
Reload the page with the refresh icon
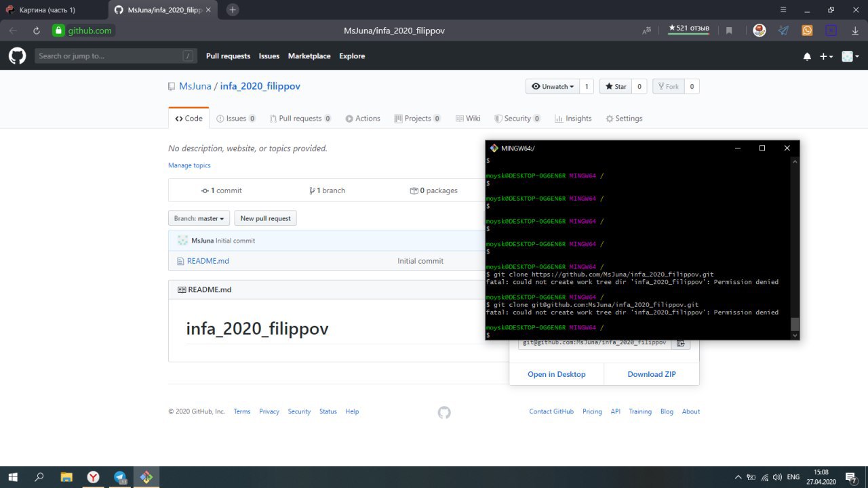(x=36, y=30)
